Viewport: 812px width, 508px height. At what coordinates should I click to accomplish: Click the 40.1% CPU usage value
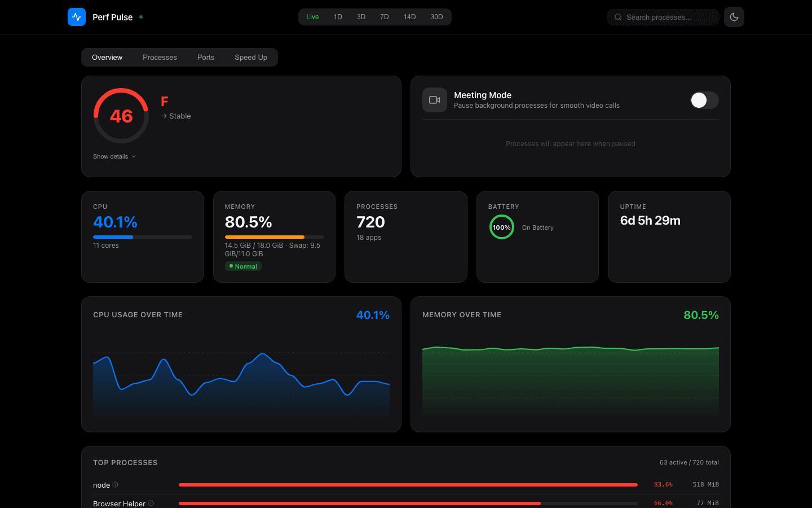coord(115,222)
